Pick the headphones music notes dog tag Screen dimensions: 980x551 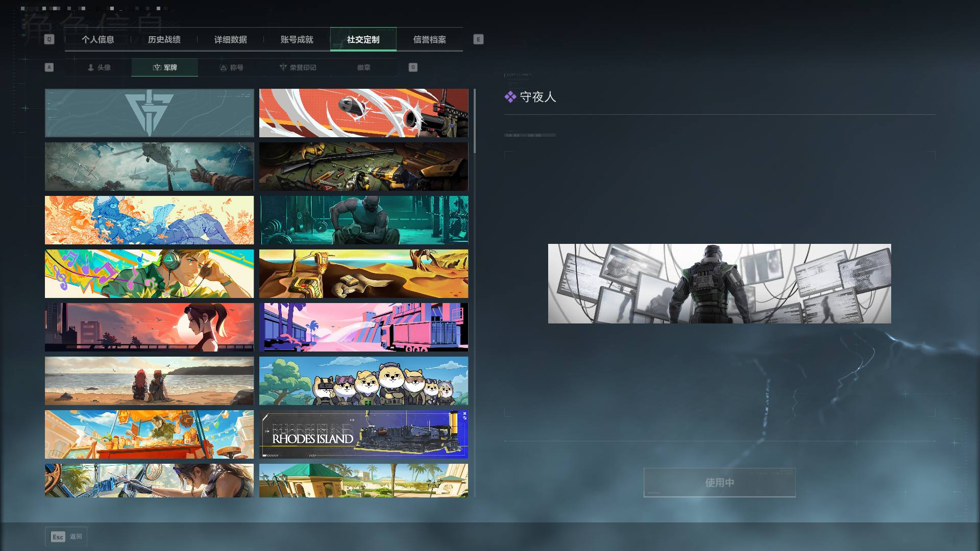(149, 274)
